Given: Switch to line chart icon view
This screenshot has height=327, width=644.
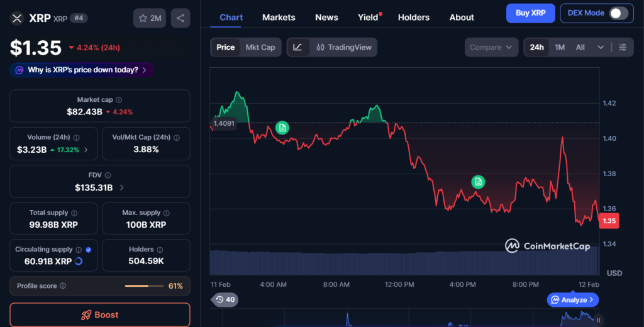Looking at the screenshot, I should point(298,47).
